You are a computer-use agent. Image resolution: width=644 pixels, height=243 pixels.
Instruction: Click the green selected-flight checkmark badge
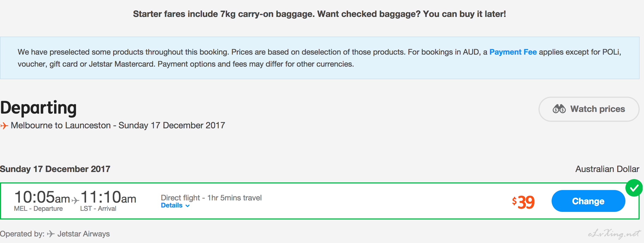634,188
